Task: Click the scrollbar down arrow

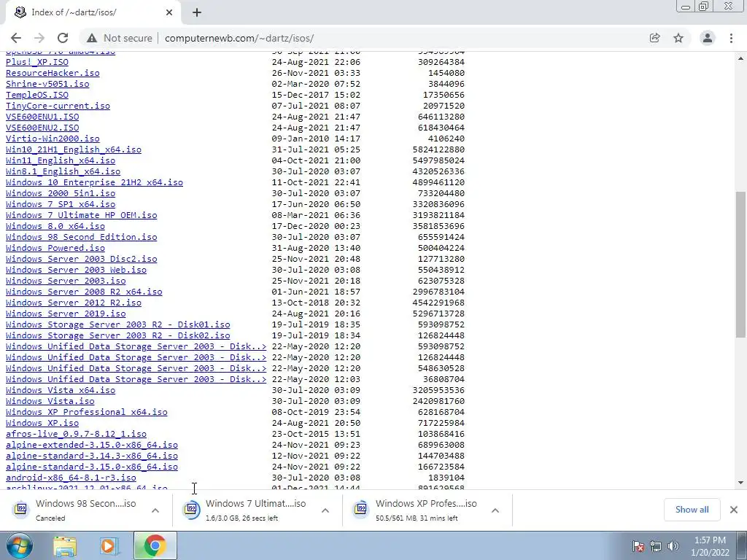Action: (x=740, y=483)
